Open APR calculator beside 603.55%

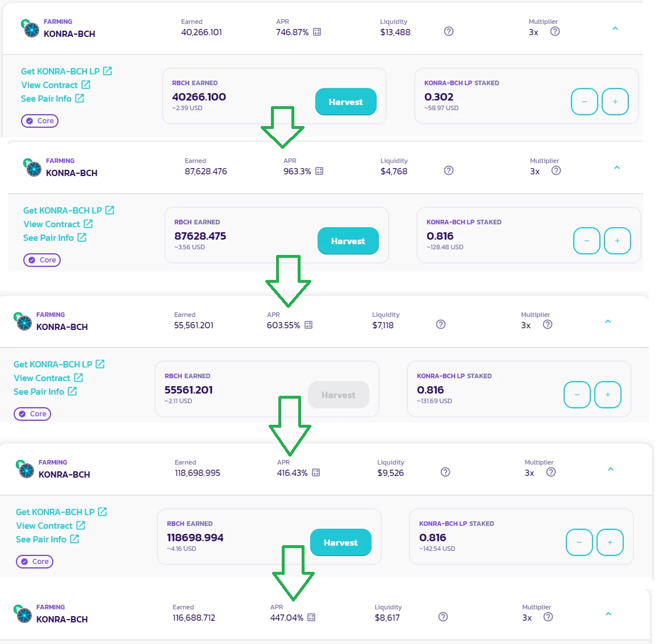[308, 325]
